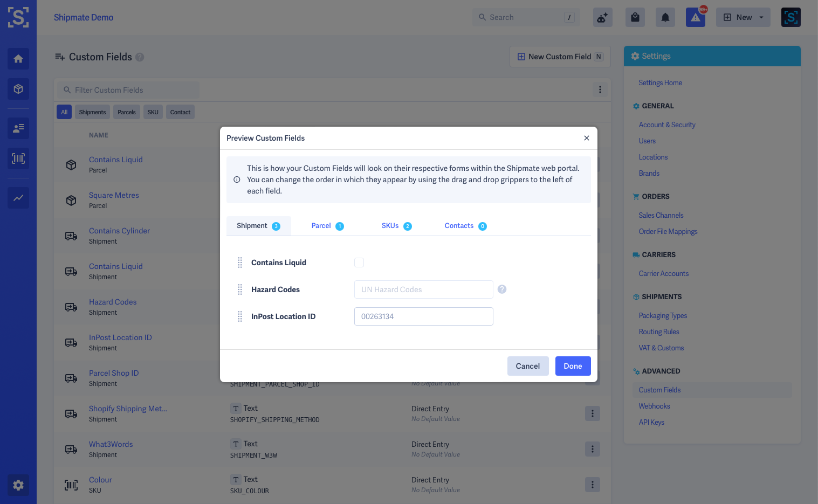
Task: Click the header Search box
Action: click(526, 17)
